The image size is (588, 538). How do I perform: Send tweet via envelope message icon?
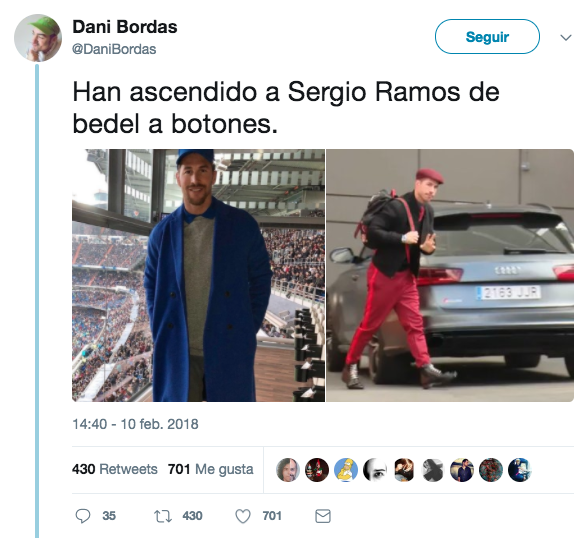[x=323, y=516]
